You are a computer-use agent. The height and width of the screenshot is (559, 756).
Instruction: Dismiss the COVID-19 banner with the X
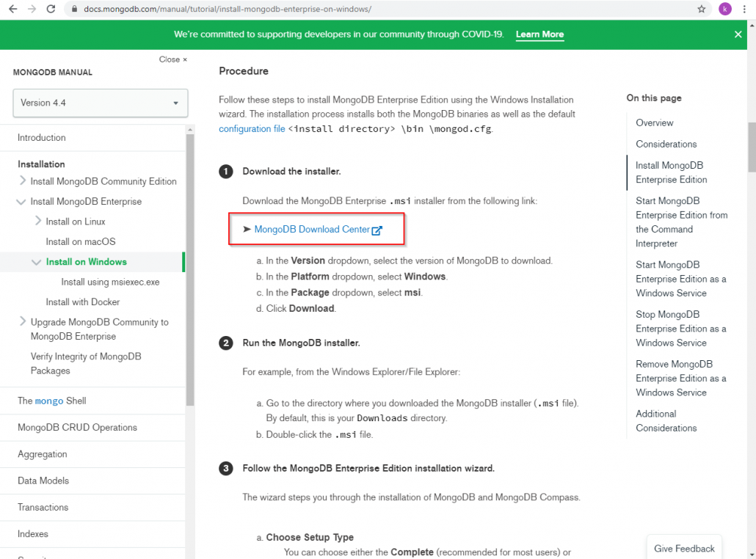coord(738,34)
